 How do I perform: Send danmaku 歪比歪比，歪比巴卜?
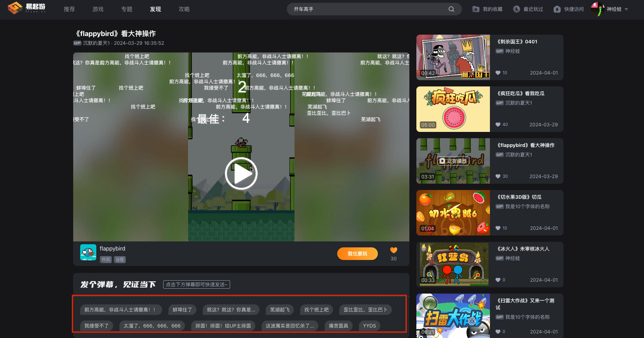(x=366, y=310)
